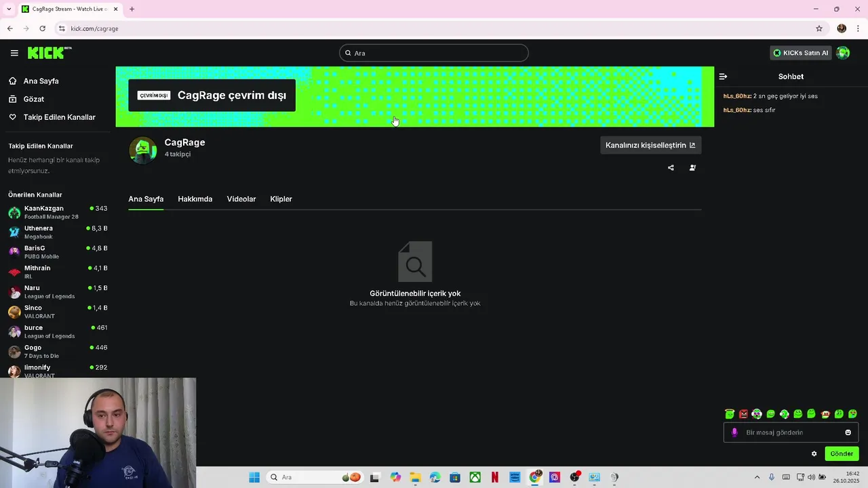Open the Windows Start menu
This screenshot has height=488, width=868.
click(254, 477)
